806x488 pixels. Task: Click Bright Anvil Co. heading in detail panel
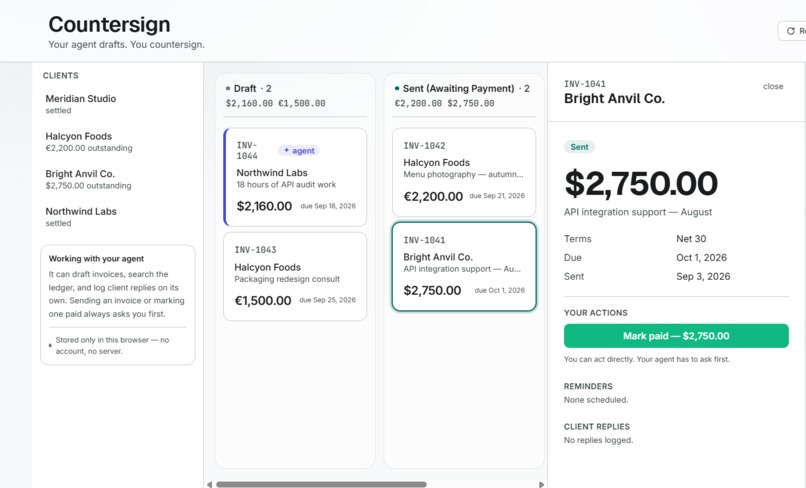(x=614, y=99)
